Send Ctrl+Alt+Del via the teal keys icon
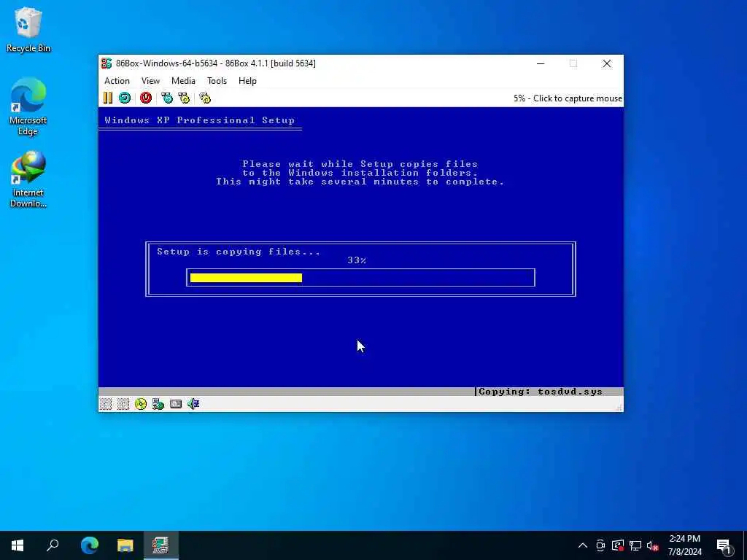 coord(167,98)
